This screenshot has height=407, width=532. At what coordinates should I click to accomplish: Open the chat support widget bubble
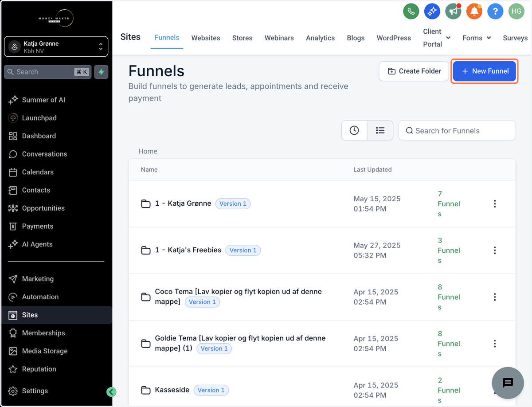coord(508,383)
